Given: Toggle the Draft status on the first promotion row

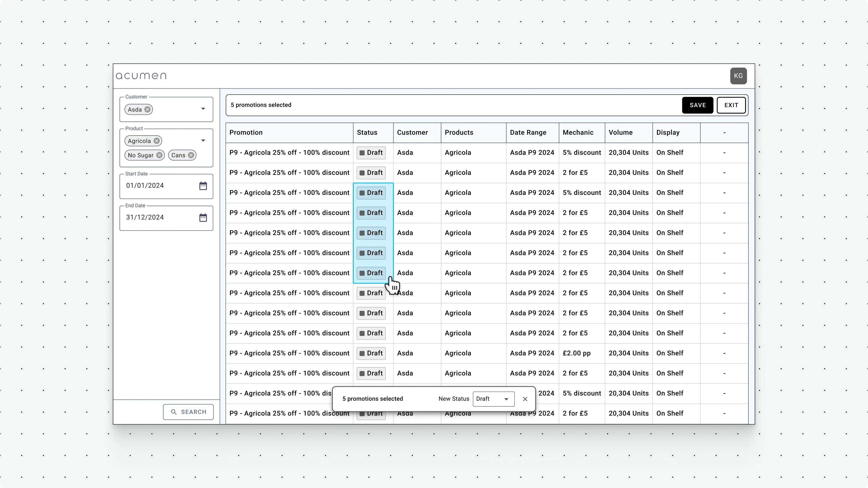Looking at the screenshot, I should (x=371, y=153).
